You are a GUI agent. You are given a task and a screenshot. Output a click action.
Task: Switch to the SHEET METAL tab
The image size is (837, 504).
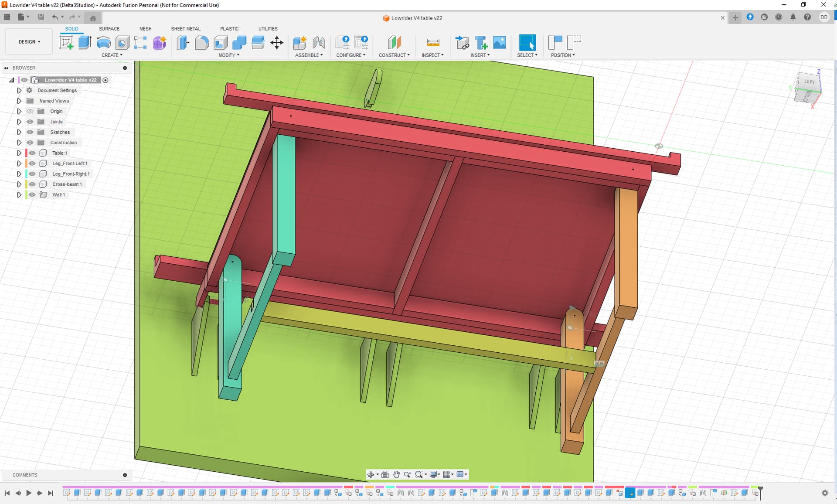tap(186, 29)
